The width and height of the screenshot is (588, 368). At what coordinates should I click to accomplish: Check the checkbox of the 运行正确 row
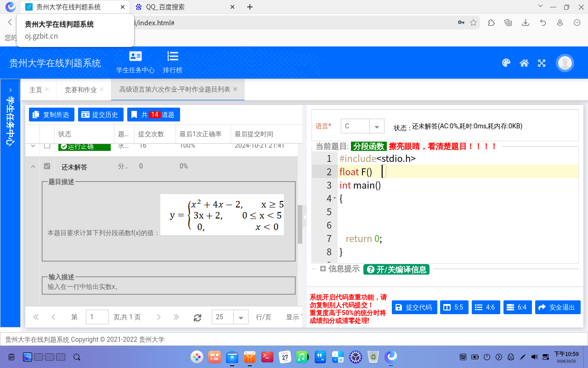[x=47, y=146]
